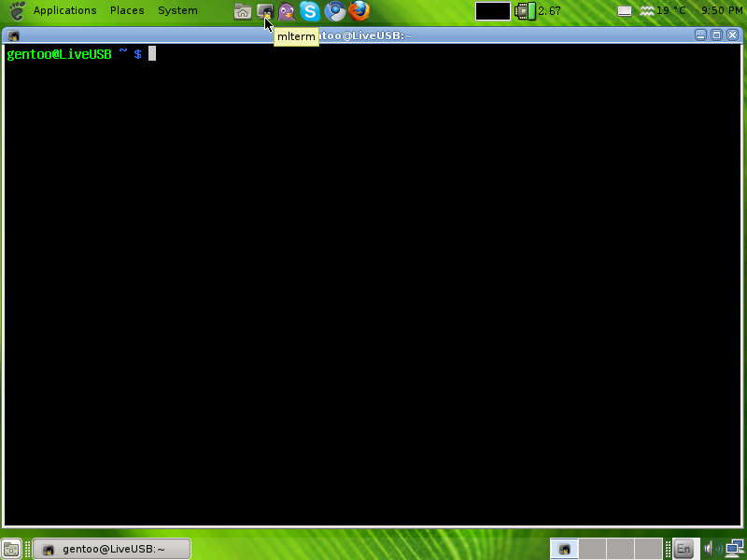Click the CPU frequency monitor applet

coord(539,11)
